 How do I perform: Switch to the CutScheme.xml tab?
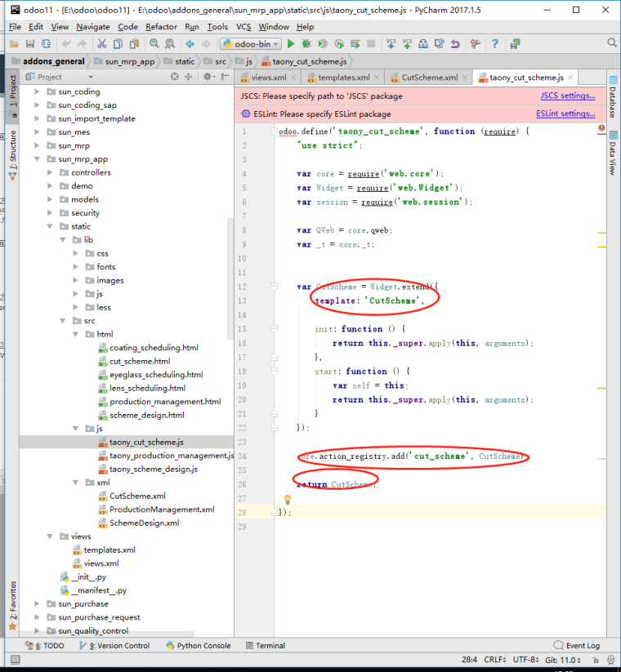[x=429, y=78]
